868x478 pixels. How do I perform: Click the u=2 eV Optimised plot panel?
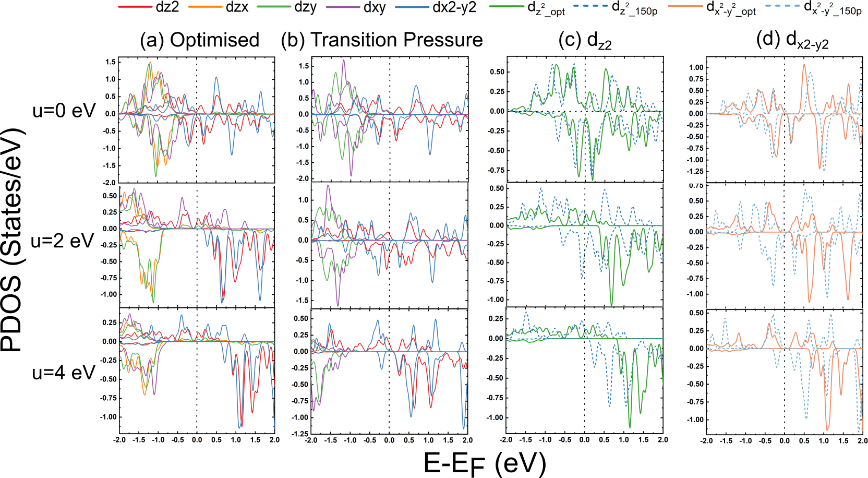point(197,246)
